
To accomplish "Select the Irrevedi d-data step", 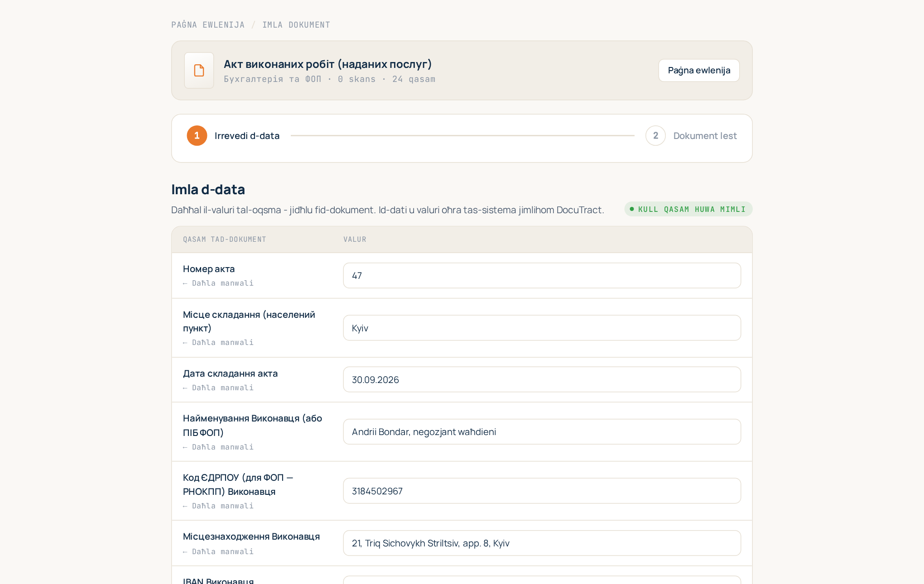I will tap(247, 136).
